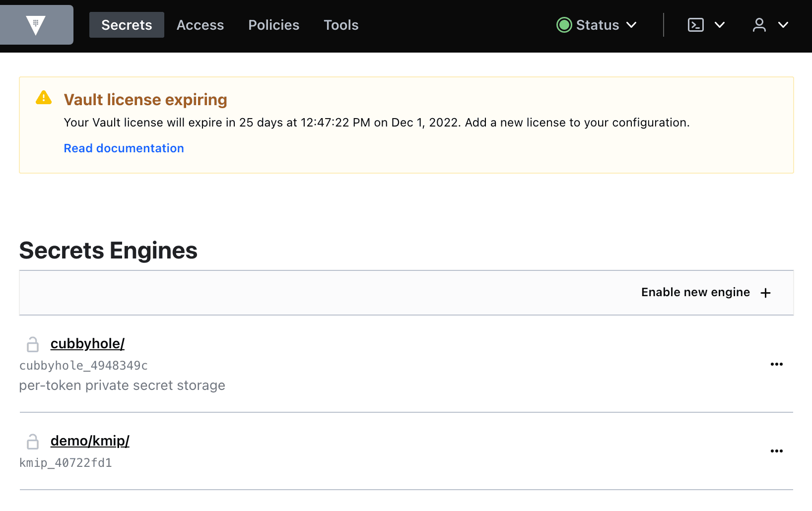
Task: Expand the Status dropdown chevron
Action: (631, 25)
